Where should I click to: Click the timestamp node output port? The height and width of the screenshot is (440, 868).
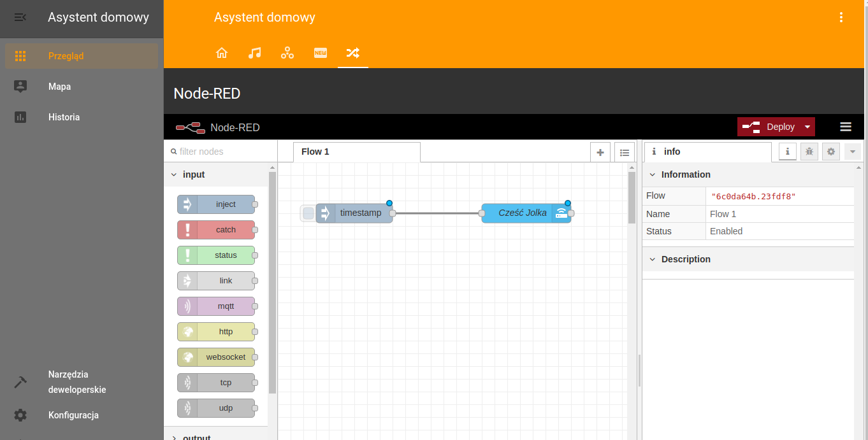click(x=393, y=213)
